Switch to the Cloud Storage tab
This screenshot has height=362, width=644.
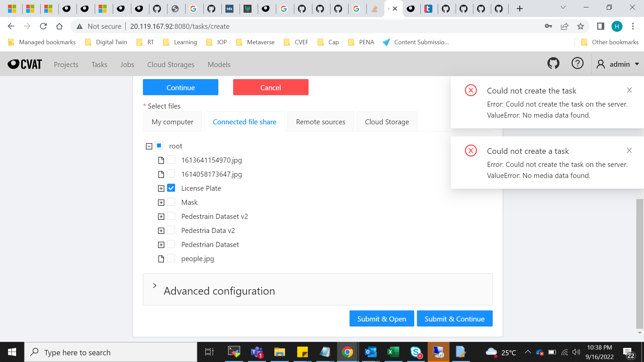coord(387,121)
